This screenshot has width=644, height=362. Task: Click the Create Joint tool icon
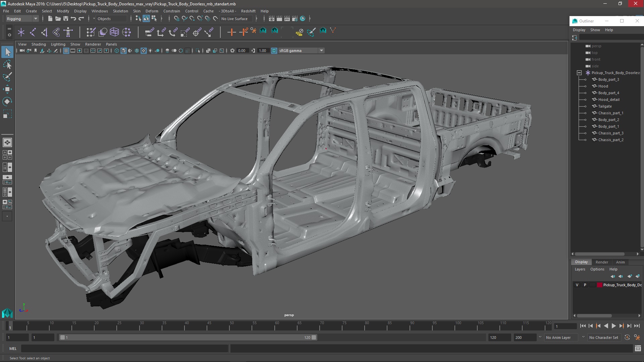33,32
